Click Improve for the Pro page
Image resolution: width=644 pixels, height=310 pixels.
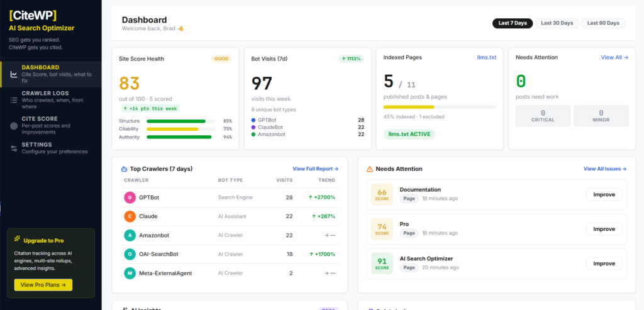(604, 229)
